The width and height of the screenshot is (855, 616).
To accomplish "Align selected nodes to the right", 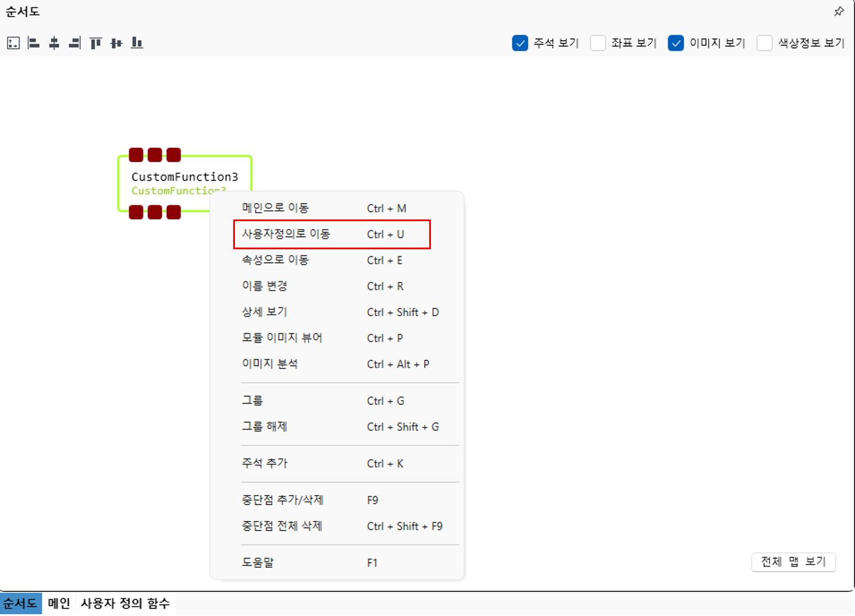I will pyautogui.click(x=74, y=43).
